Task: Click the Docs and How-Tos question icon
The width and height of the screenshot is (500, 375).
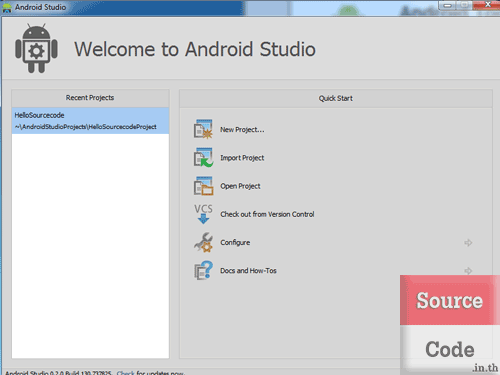Action: pos(203,270)
